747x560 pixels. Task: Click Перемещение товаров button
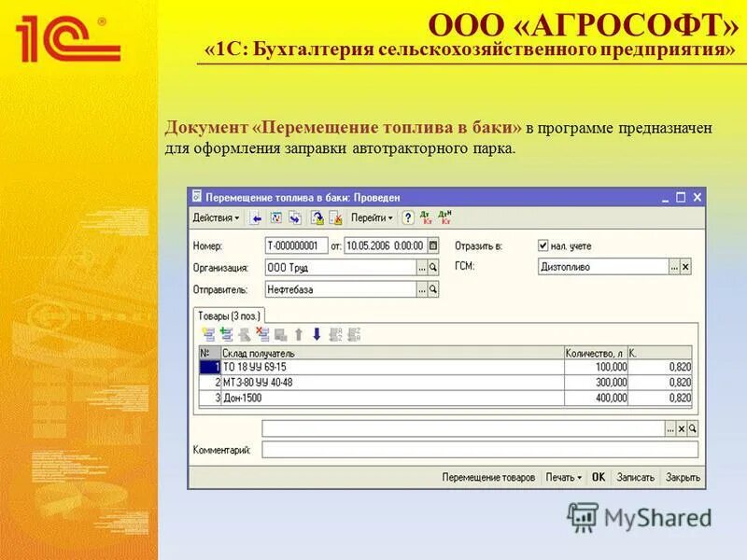[486, 475]
